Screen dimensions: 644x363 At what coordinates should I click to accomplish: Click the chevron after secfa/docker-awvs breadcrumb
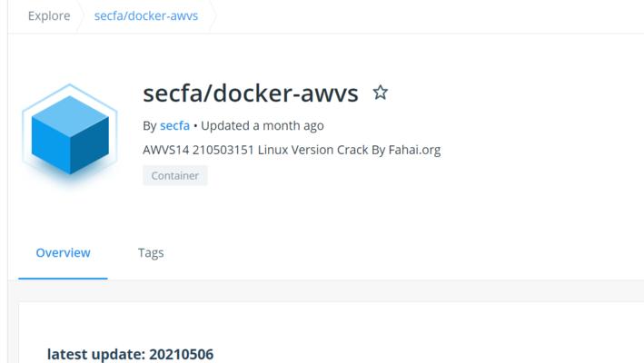coord(213,16)
